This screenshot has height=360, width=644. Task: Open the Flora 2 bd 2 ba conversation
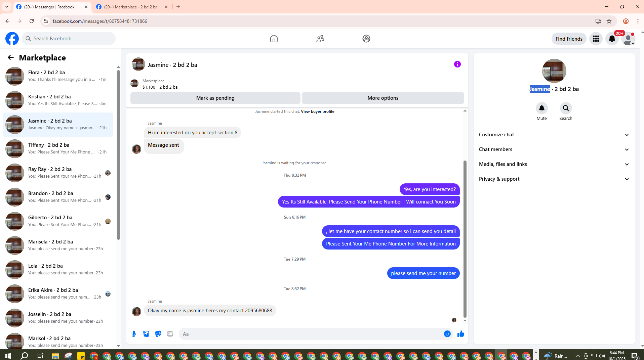[x=58, y=76]
